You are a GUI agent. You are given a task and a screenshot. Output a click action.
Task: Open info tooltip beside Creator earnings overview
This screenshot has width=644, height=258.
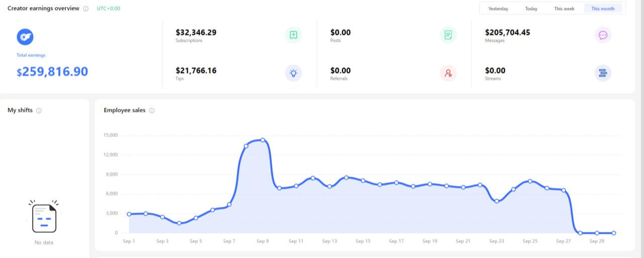click(x=86, y=9)
